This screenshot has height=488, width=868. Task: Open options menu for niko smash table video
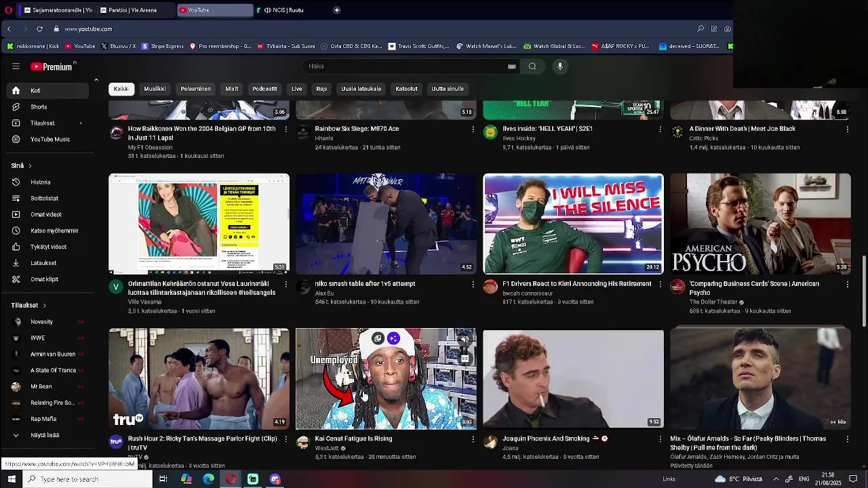coord(473,284)
